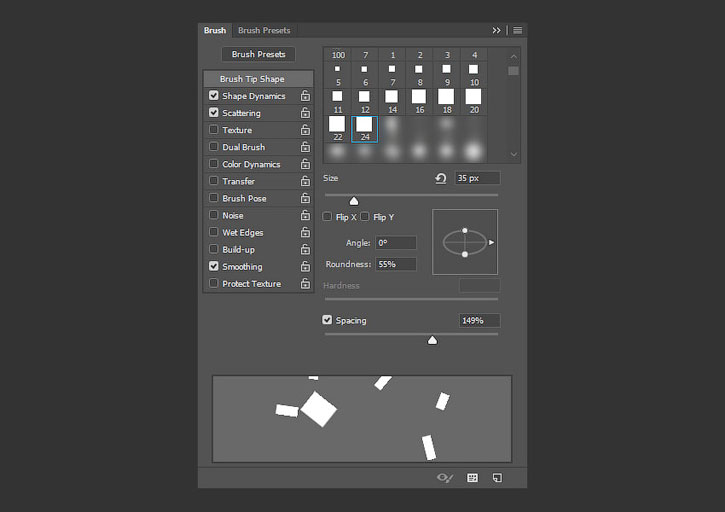Toggle the lock icon next to Wet Edges

305,232
